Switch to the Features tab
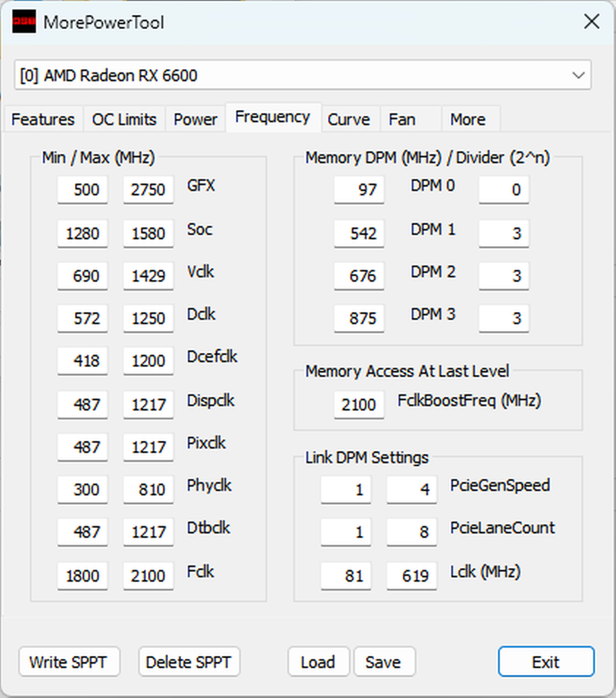This screenshot has width=616, height=698. [43, 120]
